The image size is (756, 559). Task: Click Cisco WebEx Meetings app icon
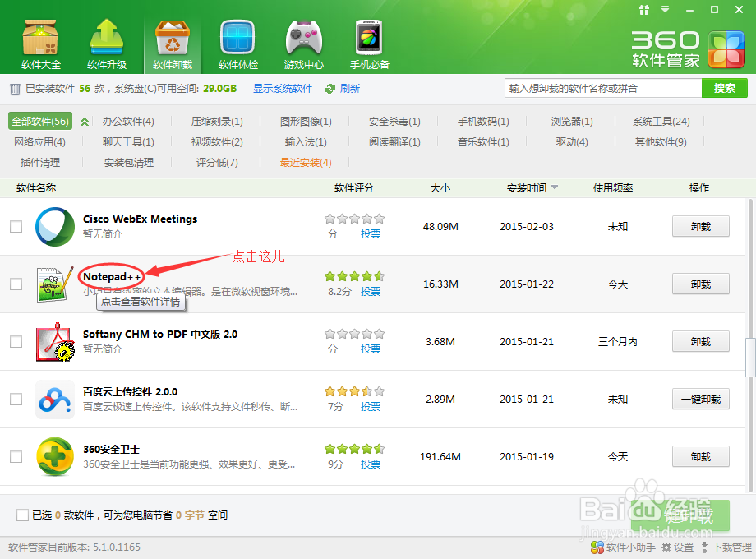[55, 227]
